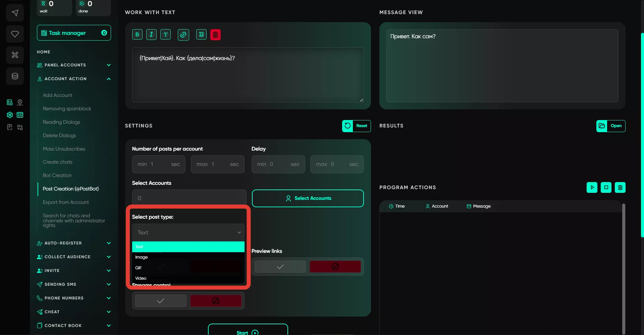Apply italic formatting with I icon
Viewport: 644px width, 335px height.
click(x=151, y=35)
